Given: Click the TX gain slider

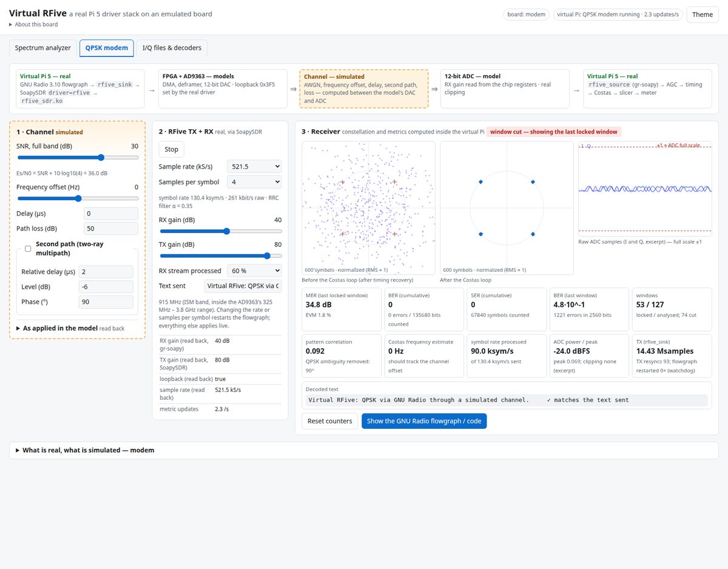Looking at the screenshot, I should pos(220,256).
